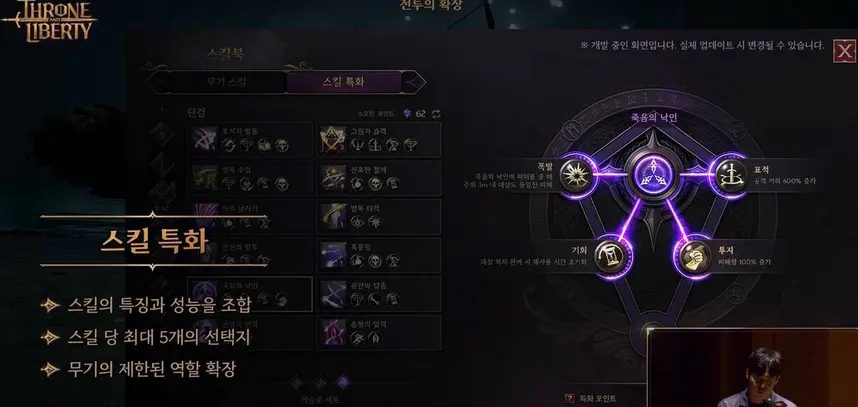Select the 광란의 칼춤 skill icon
This screenshot has height=407, width=858.
[333, 294]
